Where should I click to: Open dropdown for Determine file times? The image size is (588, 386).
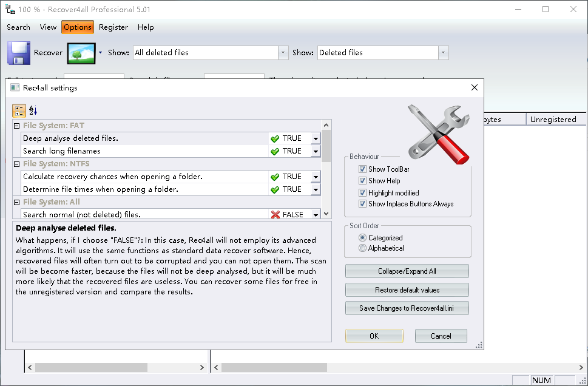(316, 189)
